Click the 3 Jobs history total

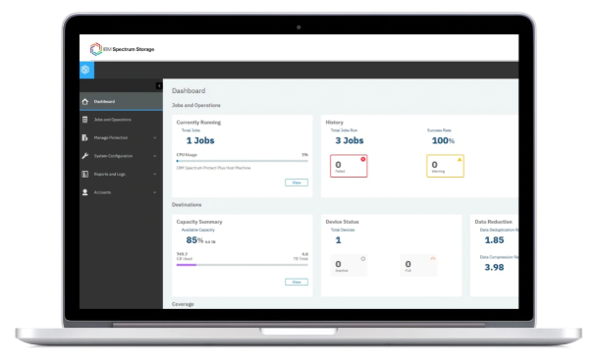click(350, 140)
